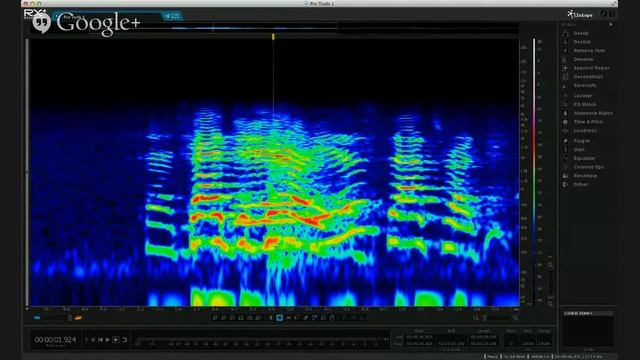
Task: Open the Resample module
Action: point(585,176)
